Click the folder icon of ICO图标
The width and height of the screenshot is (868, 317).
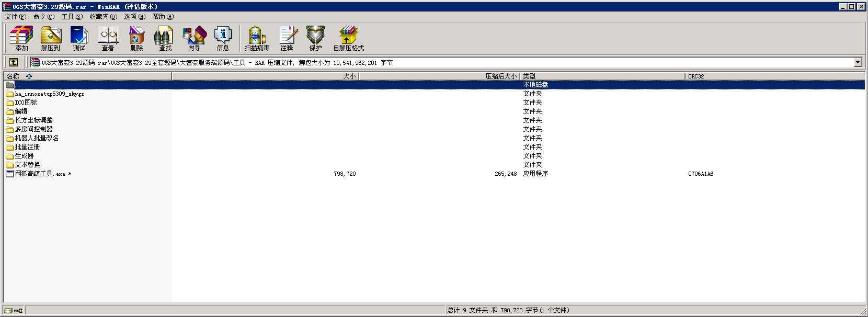tap(10, 103)
